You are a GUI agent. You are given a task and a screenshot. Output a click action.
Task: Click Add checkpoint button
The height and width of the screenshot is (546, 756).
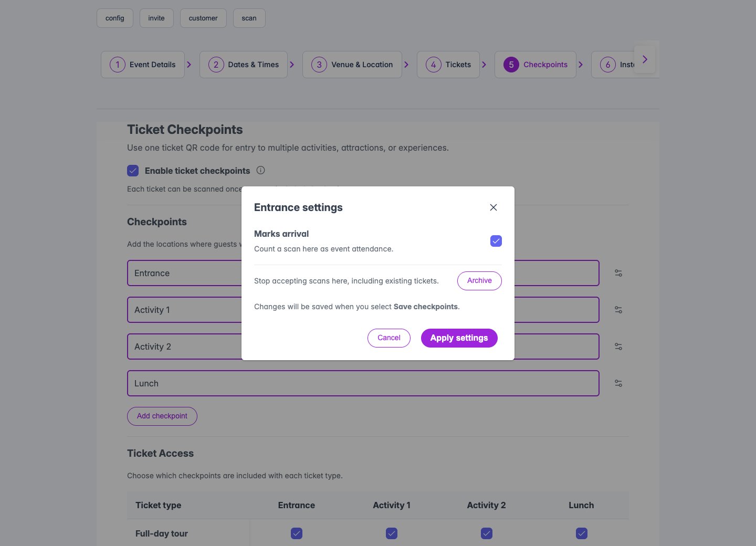tap(162, 416)
